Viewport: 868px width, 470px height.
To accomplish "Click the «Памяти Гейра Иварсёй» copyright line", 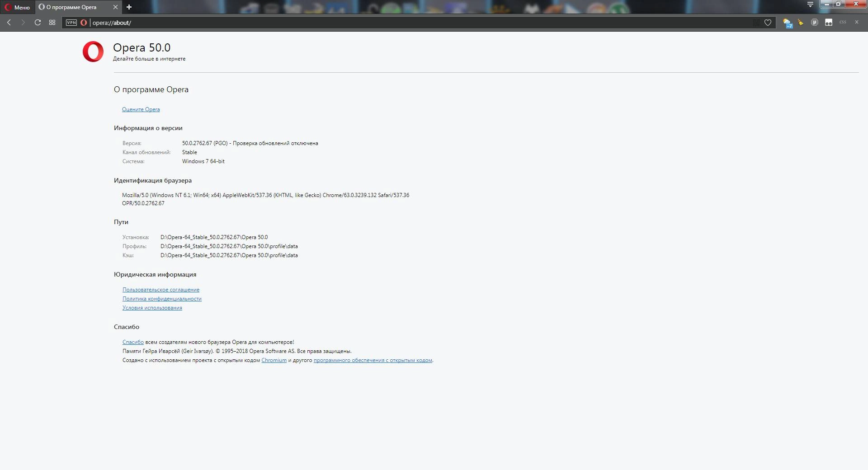I will click(237, 351).
